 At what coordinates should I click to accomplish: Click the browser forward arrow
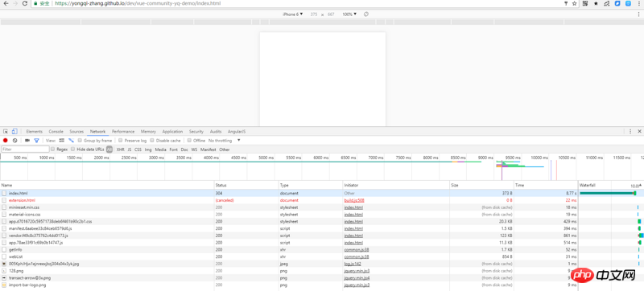[14, 3]
